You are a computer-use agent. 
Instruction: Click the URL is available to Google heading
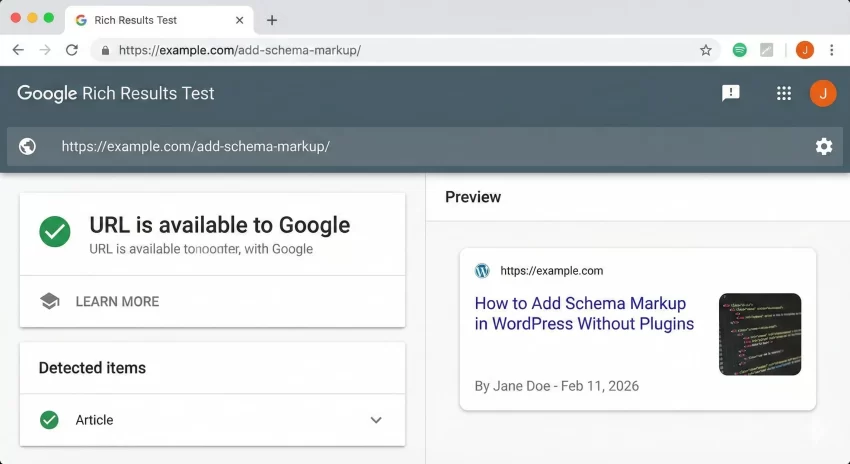(220, 225)
